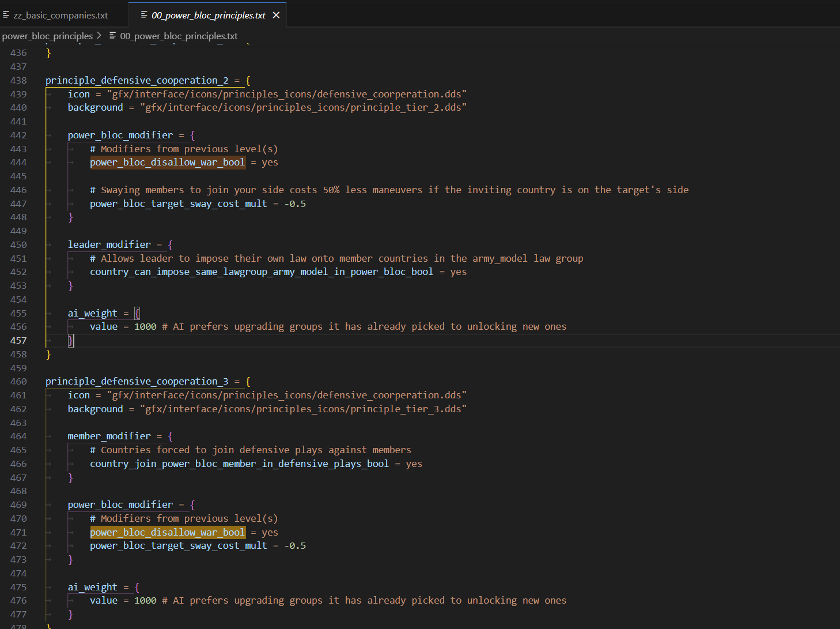This screenshot has width=840, height=629.
Task: Click the highlighted opening brace on line 455
Action: (137, 313)
